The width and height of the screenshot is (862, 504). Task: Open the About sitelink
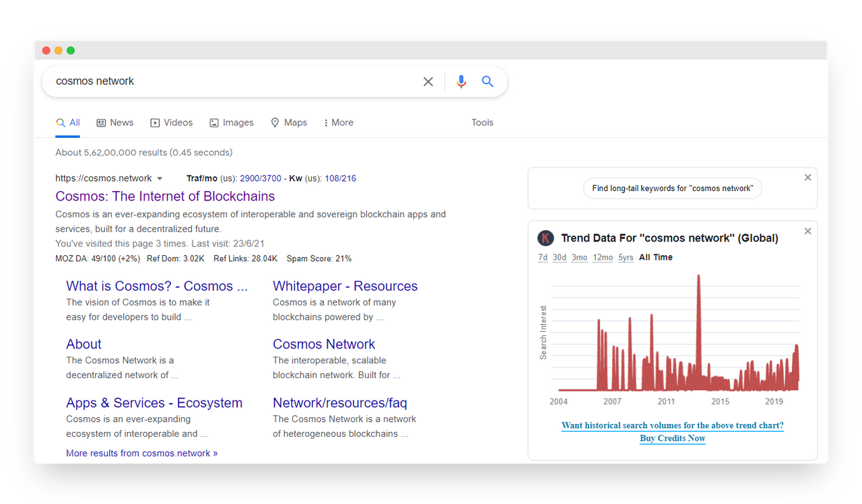click(x=84, y=345)
